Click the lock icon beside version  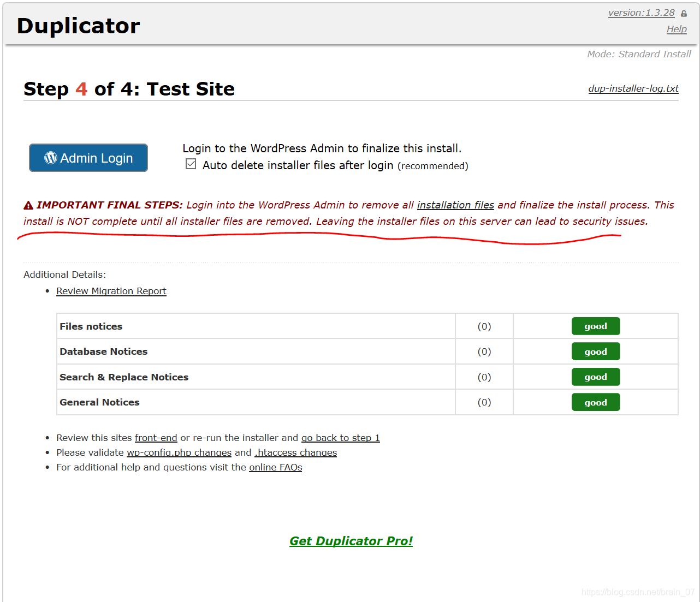coord(684,14)
